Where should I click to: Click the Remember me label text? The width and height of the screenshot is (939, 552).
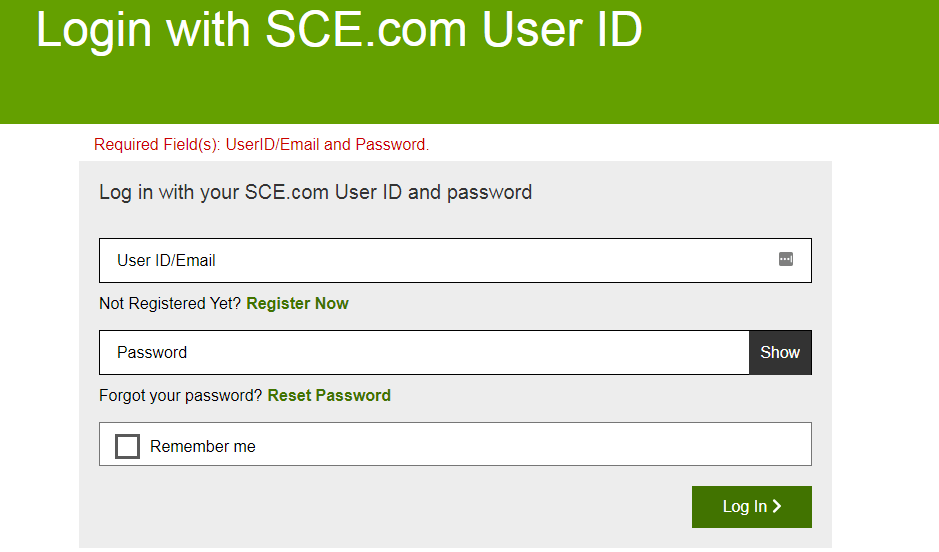point(203,447)
